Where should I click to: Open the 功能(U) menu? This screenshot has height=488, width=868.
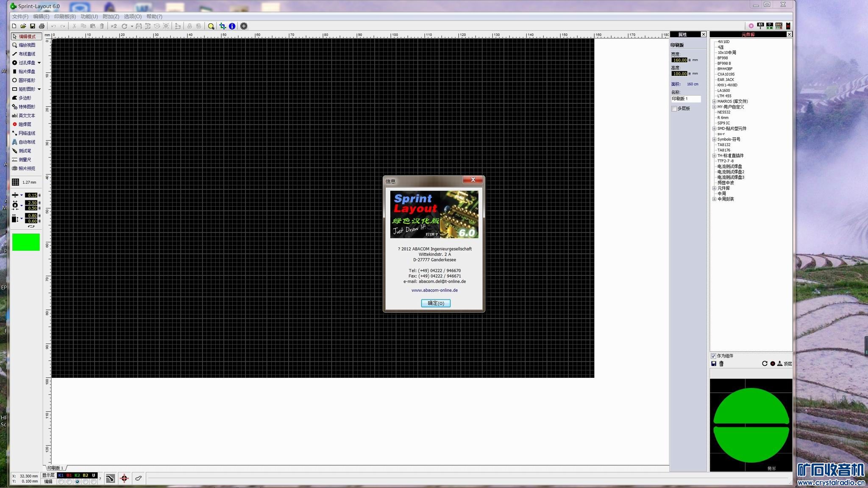click(89, 17)
